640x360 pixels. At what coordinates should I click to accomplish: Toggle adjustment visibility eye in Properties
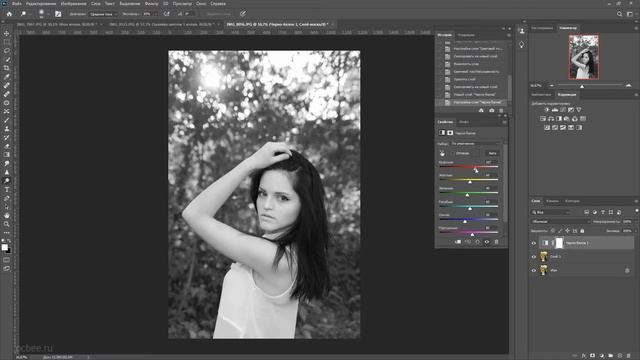coord(487,242)
